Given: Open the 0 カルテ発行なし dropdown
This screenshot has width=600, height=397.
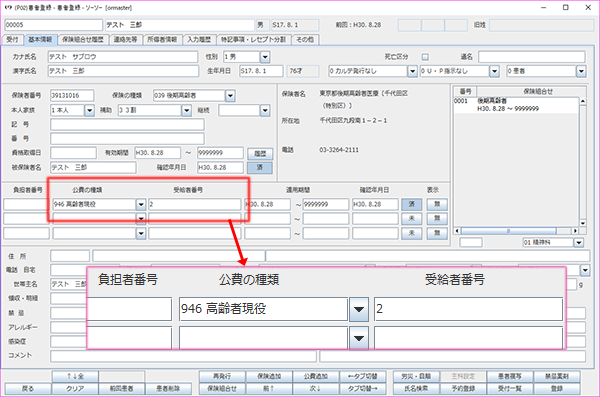Looking at the screenshot, I should pyautogui.click(x=412, y=71).
